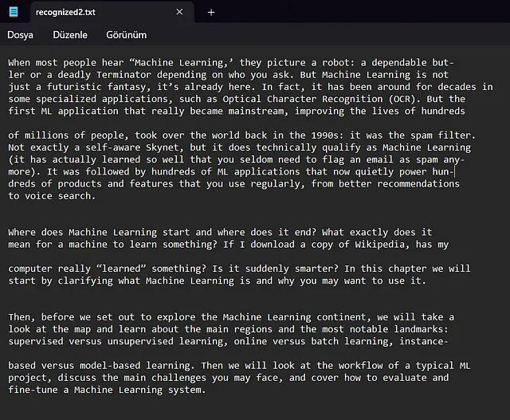The image size is (510, 420).
Task: Place cursor at start of 'When most people'
Action: tap(9, 63)
